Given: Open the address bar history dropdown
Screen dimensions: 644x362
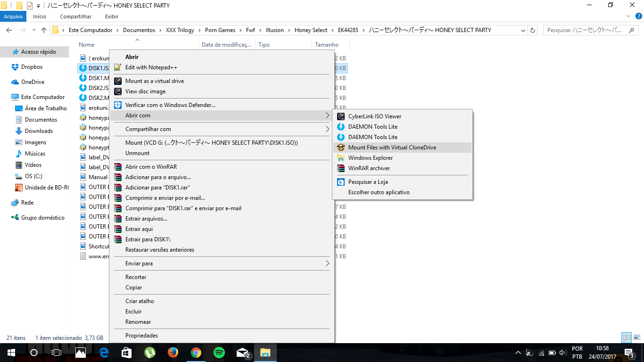Looking at the screenshot, I should click(x=523, y=30).
